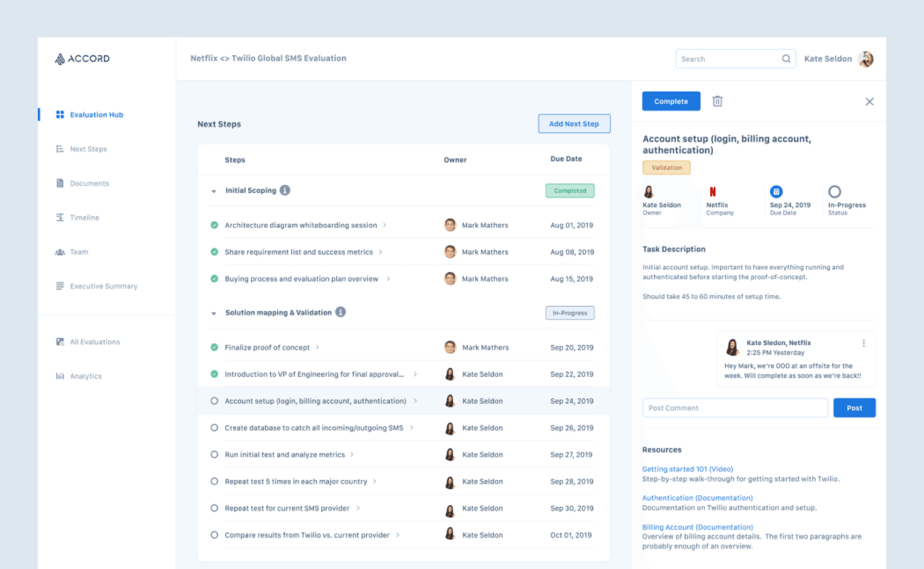Uncheck Share requirement list and success metrics
Viewport: 924px width, 569px height.
point(214,252)
